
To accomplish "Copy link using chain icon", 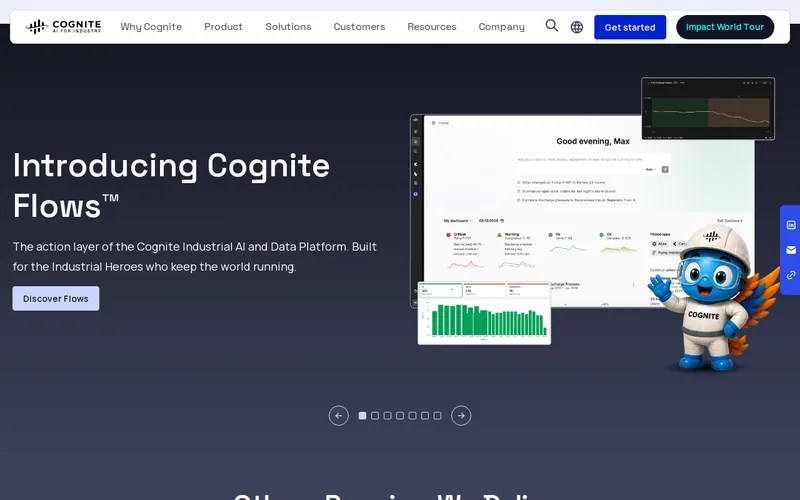I will 791,275.
